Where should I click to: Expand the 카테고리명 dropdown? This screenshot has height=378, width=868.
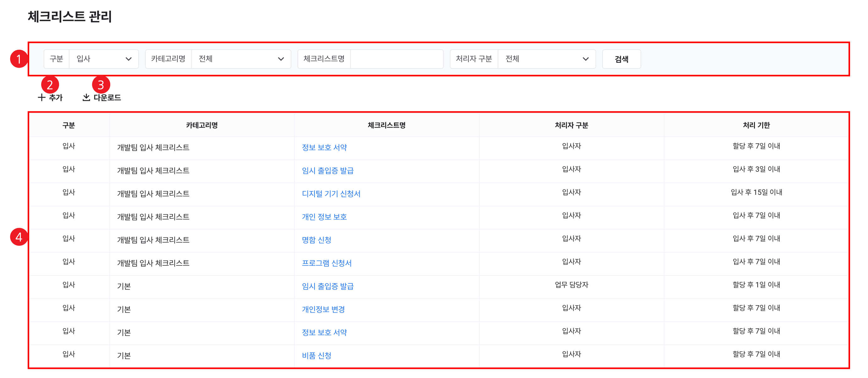241,59
